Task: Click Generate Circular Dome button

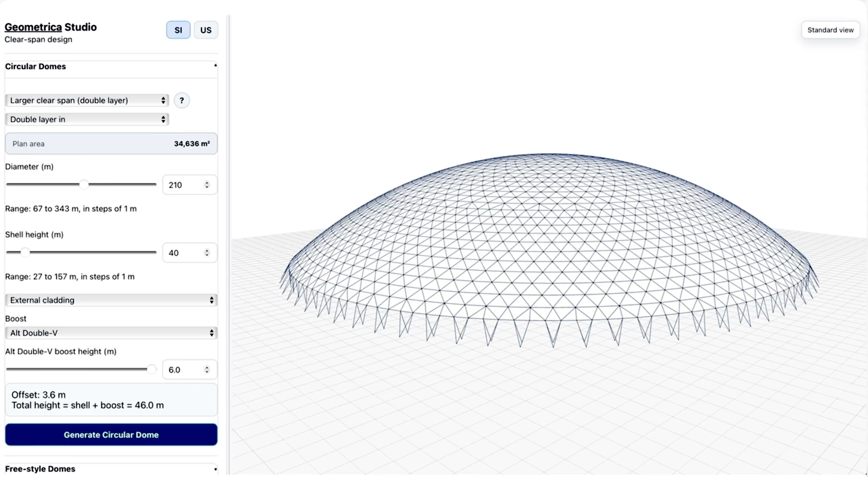Action: click(x=111, y=435)
